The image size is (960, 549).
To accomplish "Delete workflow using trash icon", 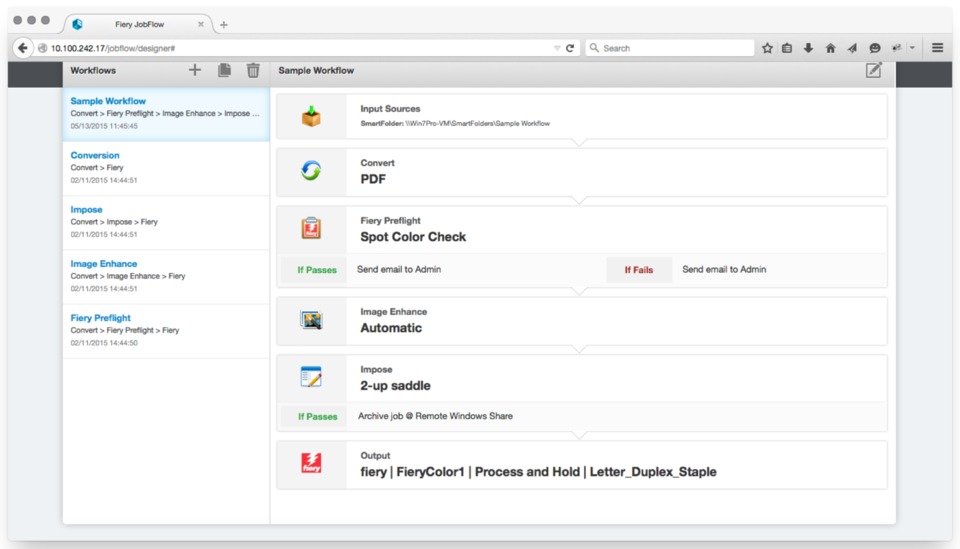I will point(253,70).
